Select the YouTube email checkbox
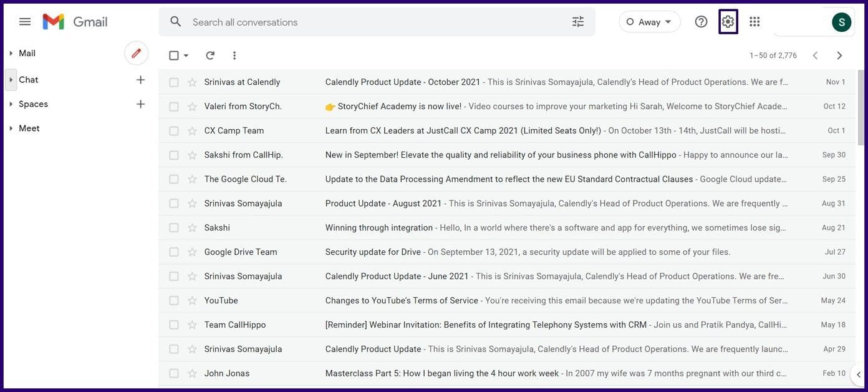 174,301
